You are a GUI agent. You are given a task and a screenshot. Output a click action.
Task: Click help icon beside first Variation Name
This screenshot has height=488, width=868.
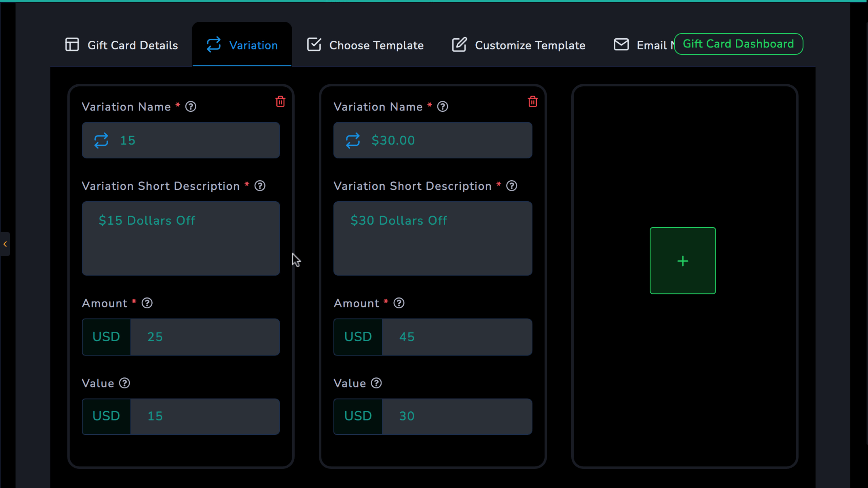tap(191, 107)
